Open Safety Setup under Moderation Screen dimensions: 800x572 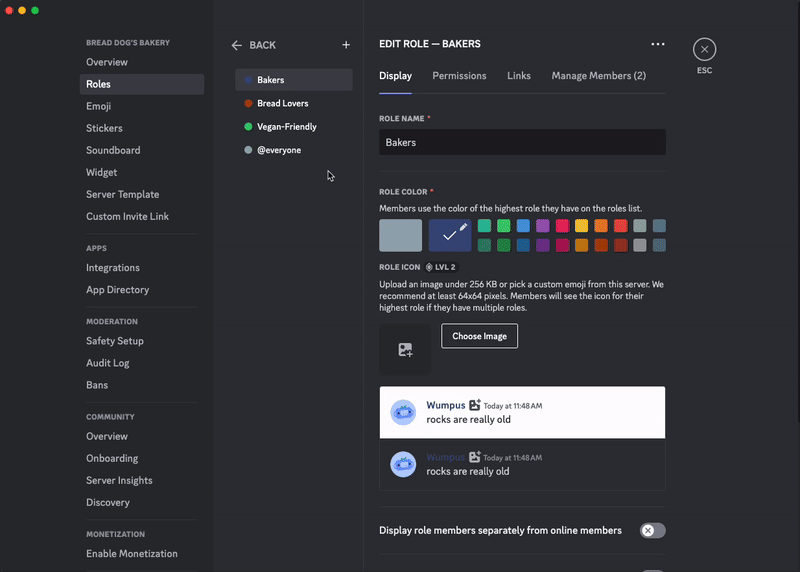tap(142, 341)
